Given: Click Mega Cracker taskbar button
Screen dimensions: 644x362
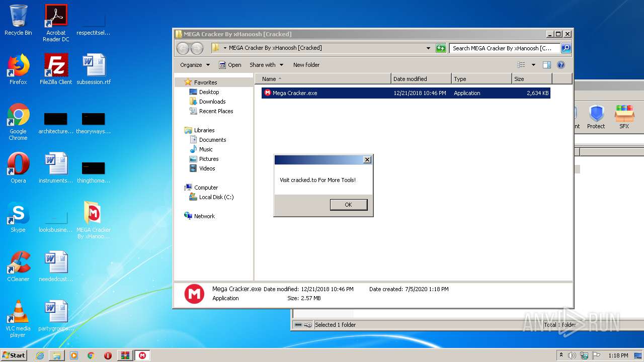Looking at the screenshot, I should coord(142,355).
